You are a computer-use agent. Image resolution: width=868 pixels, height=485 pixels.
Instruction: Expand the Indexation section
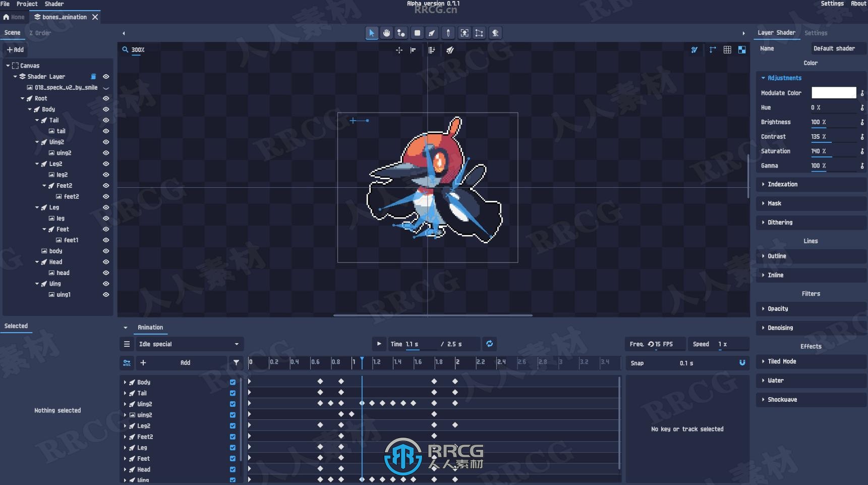[x=811, y=185]
